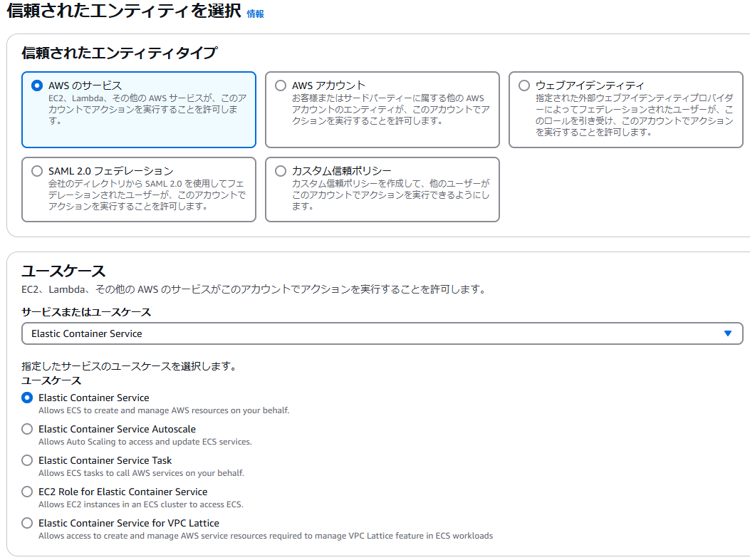
Task: Select Elastic Container Service use case radio
Action: [x=27, y=398]
